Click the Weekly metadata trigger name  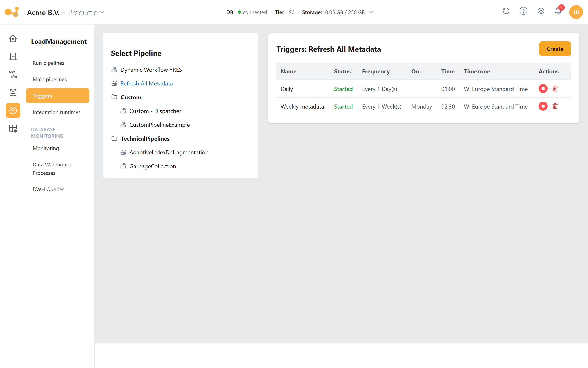302,107
